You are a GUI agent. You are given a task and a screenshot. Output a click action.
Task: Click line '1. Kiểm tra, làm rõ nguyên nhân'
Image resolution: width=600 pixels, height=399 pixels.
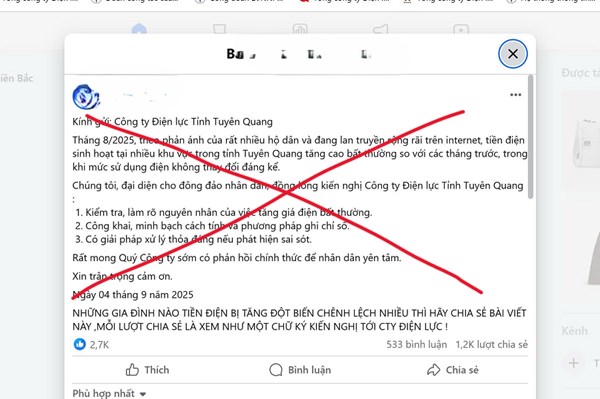(x=223, y=212)
